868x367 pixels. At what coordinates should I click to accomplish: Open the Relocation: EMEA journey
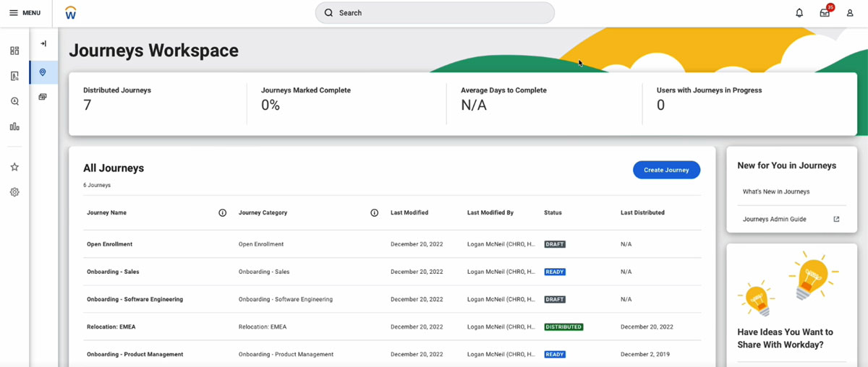pyautogui.click(x=111, y=327)
